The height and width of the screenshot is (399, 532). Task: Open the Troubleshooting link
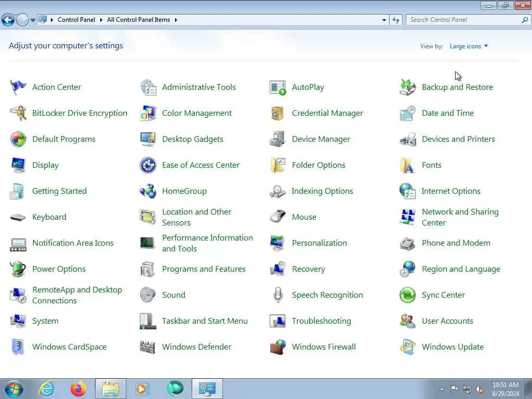[321, 321]
